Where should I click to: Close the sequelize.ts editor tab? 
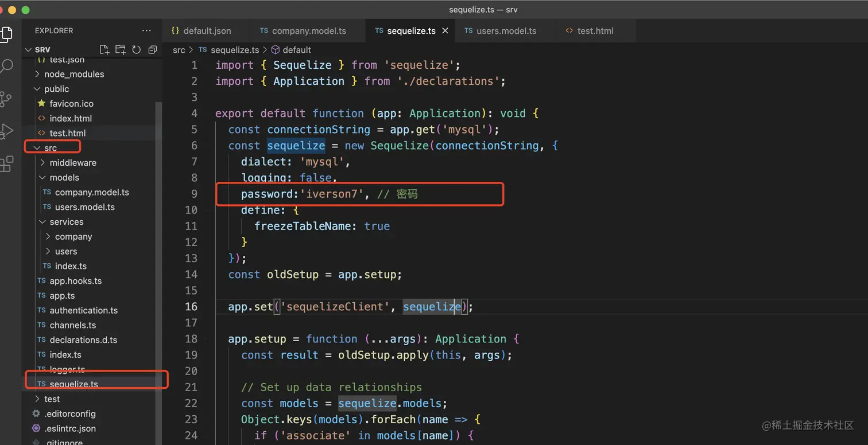[x=445, y=31]
